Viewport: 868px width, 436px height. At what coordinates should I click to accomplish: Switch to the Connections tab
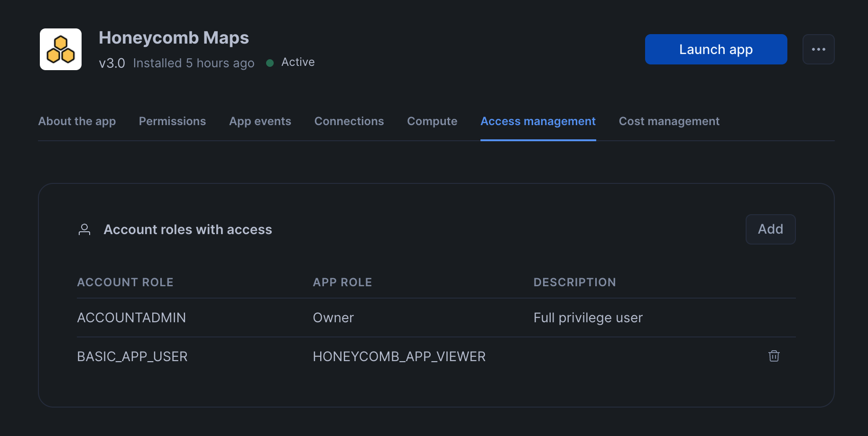click(x=349, y=121)
